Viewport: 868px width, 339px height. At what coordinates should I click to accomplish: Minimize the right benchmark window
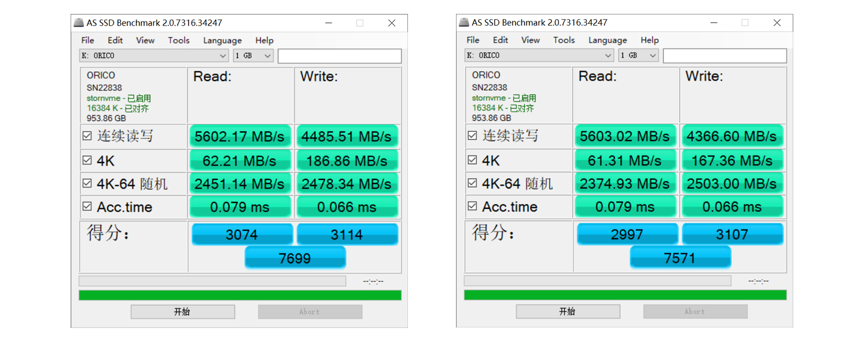click(714, 23)
